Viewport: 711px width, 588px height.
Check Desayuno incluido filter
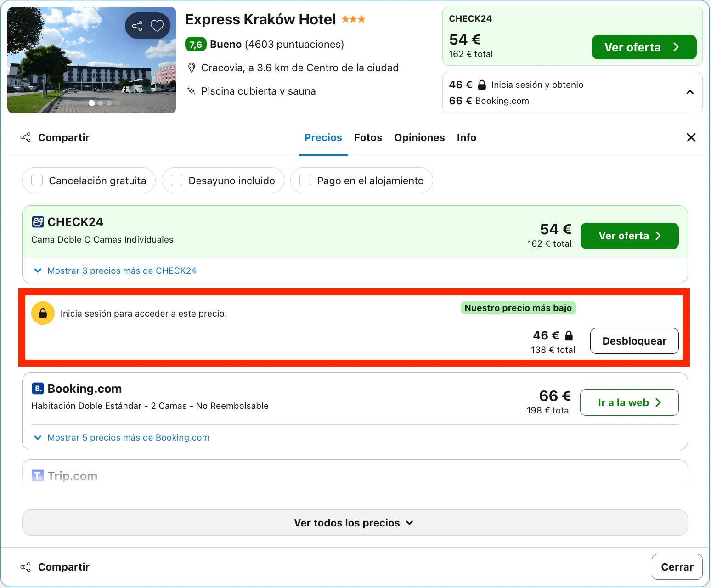[x=177, y=181]
